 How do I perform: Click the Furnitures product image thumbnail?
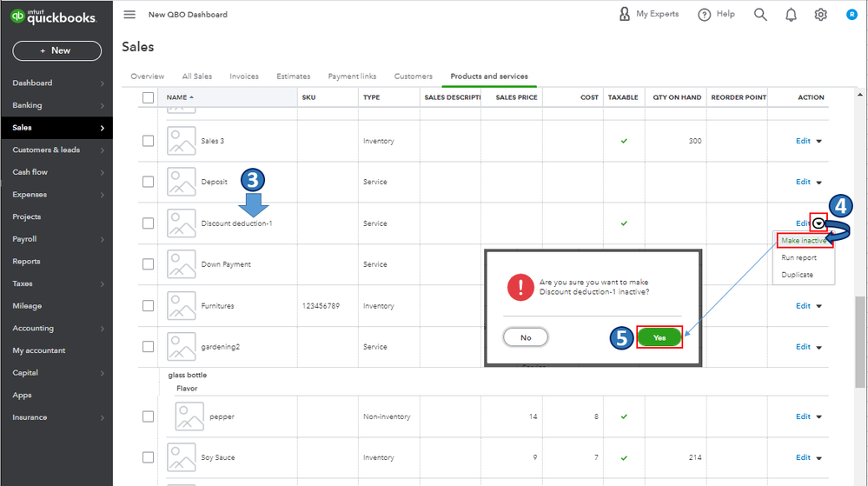[x=182, y=306]
